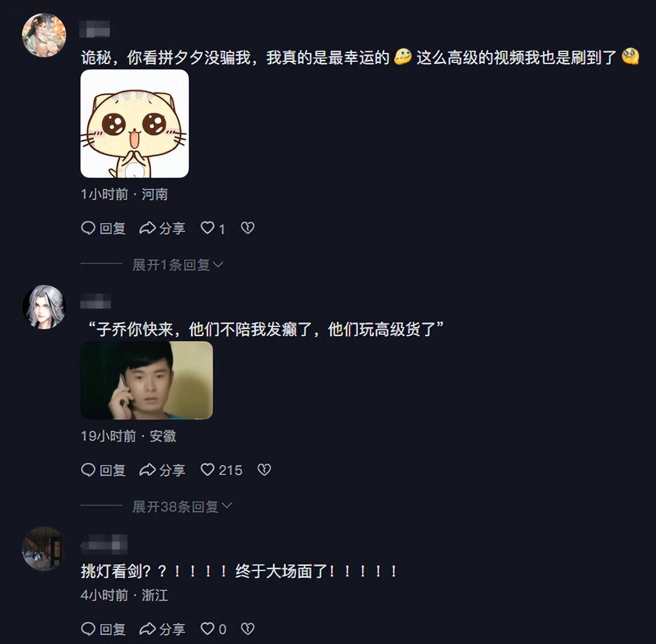The height and width of the screenshot is (644, 656).
Task: Open first commenter's avatar profile
Action: (44, 35)
